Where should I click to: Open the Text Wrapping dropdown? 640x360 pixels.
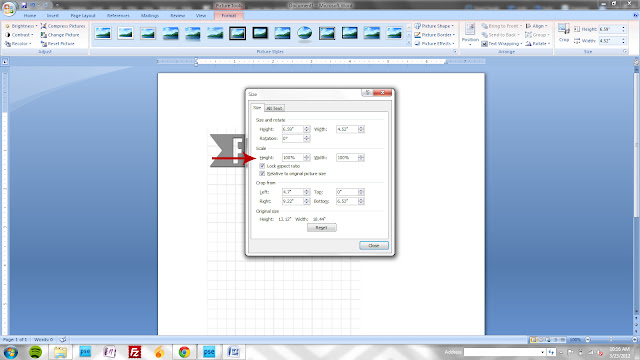tap(502, 43)
